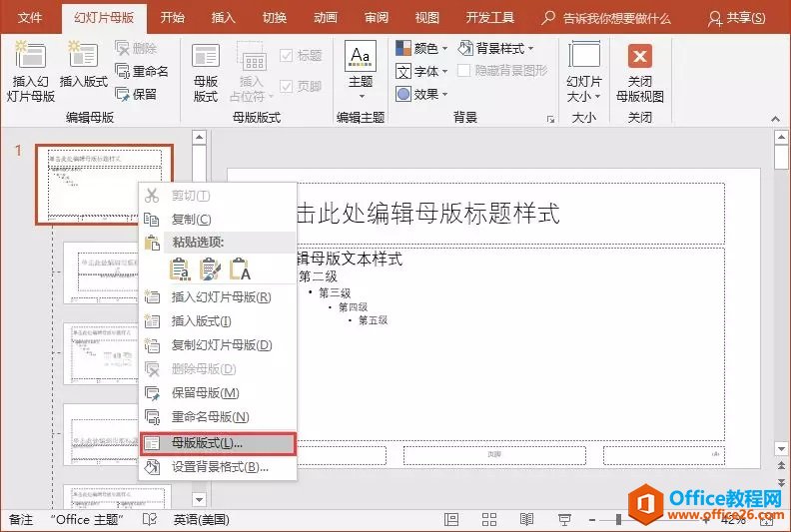Select second layout thumbnail under the master
The width and height of the screenshot is (791, 532).
[x=101, y=353]
